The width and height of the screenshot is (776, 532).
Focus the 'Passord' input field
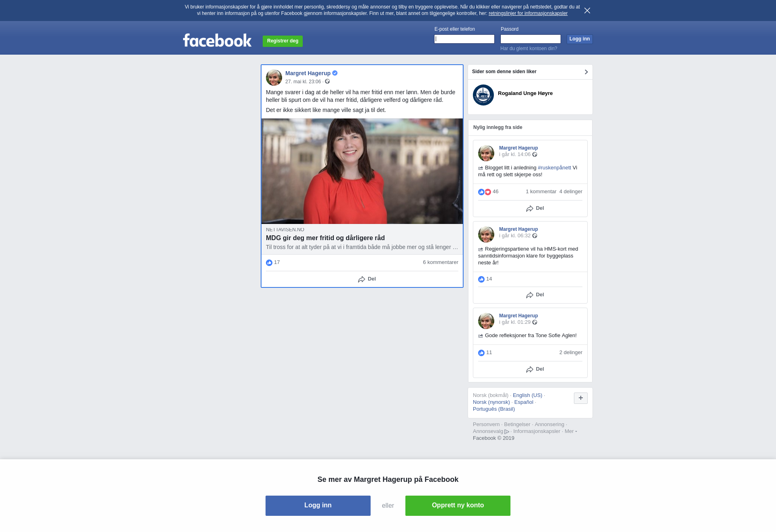pyautogui.click(x=531, y=39)
